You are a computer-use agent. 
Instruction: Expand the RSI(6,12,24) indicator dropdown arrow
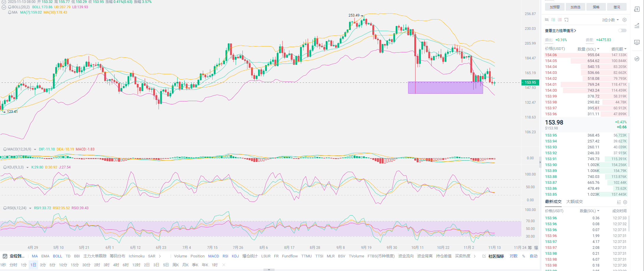[x=30, y=208]
